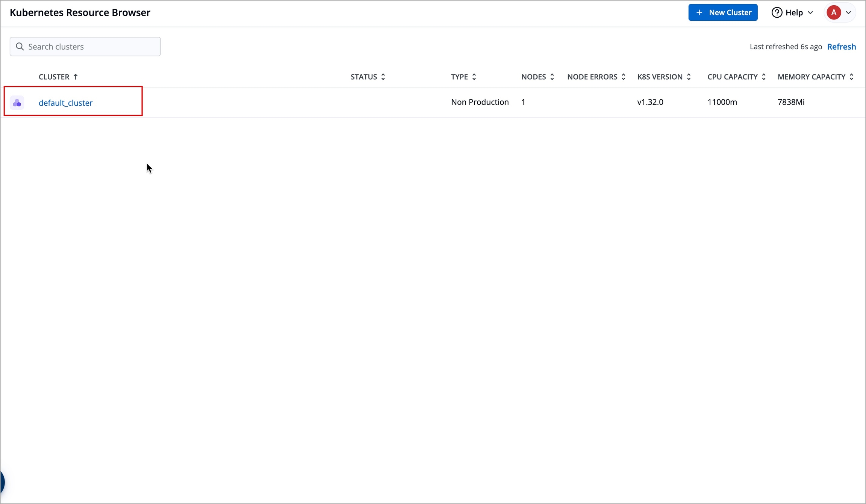The image size is (866, 504).
Task: Click Type column sort arrows
Action: [x=474, y=77]
